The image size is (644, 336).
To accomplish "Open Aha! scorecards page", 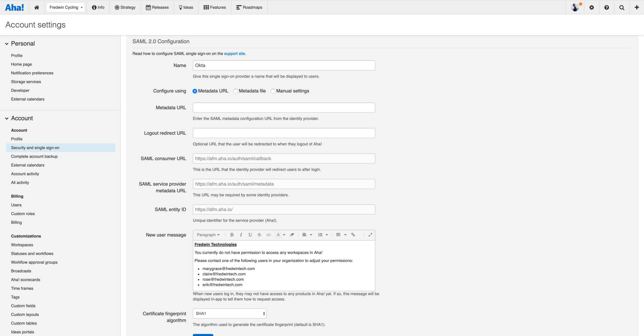I will coord(26,280).
